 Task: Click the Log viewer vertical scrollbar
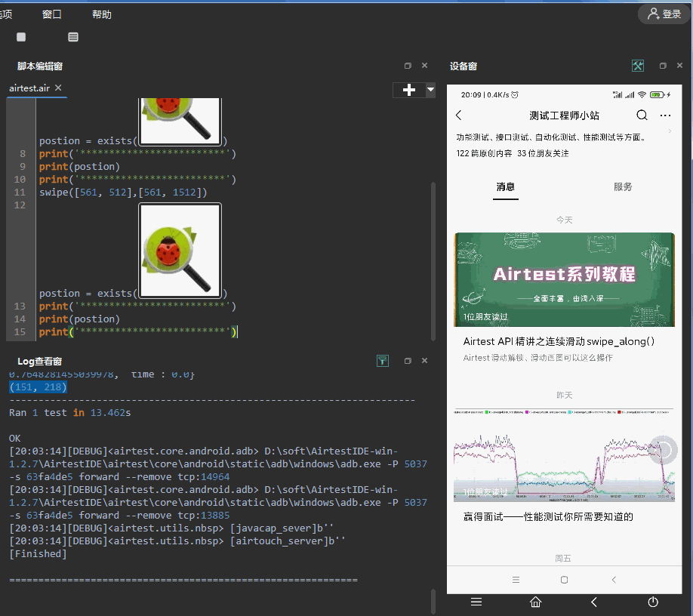(433, 602)
